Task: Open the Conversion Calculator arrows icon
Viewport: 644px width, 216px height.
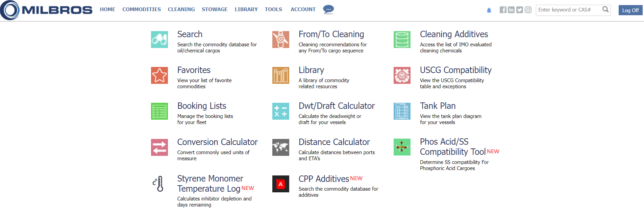Action: [159, 147]
